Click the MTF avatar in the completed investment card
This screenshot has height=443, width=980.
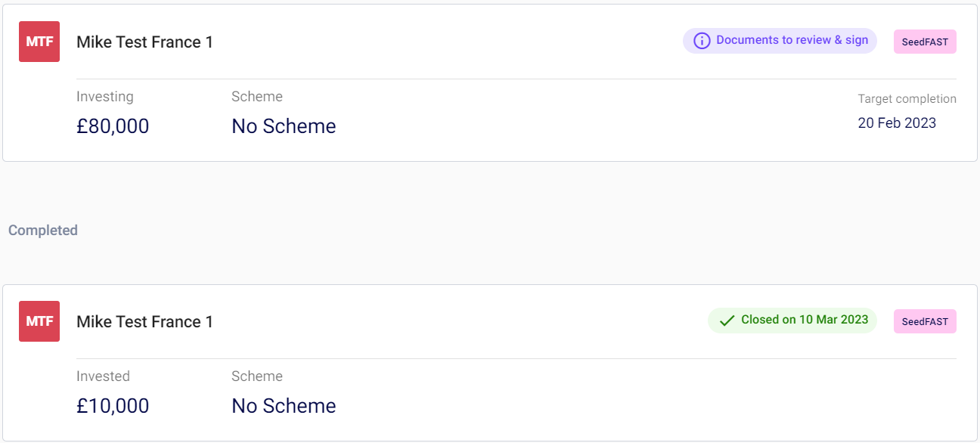[x=39, y=321]
